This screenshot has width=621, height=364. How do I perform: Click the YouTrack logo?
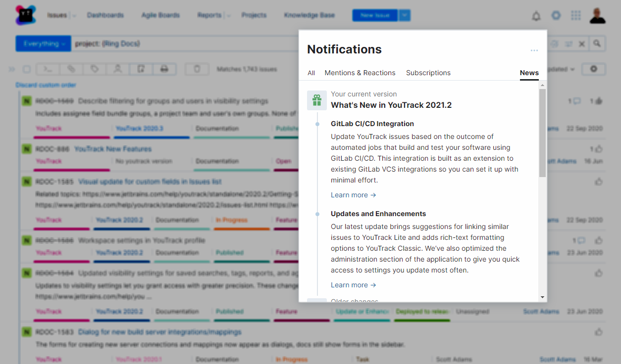25,15
